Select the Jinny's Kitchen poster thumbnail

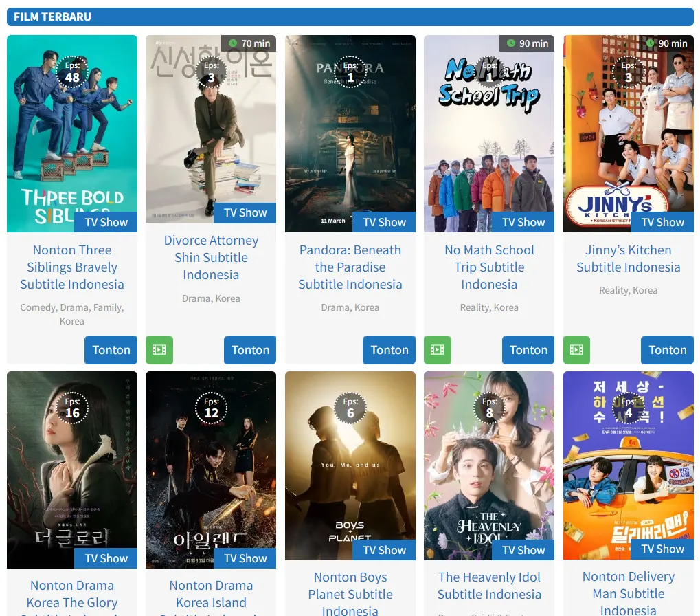pyautogui.click(x=629, y=133)
